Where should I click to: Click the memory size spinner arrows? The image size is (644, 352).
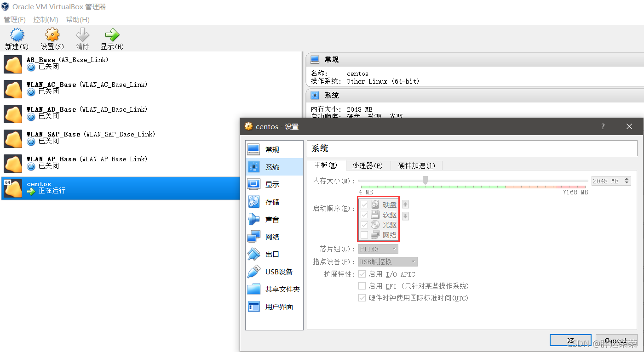627,181
